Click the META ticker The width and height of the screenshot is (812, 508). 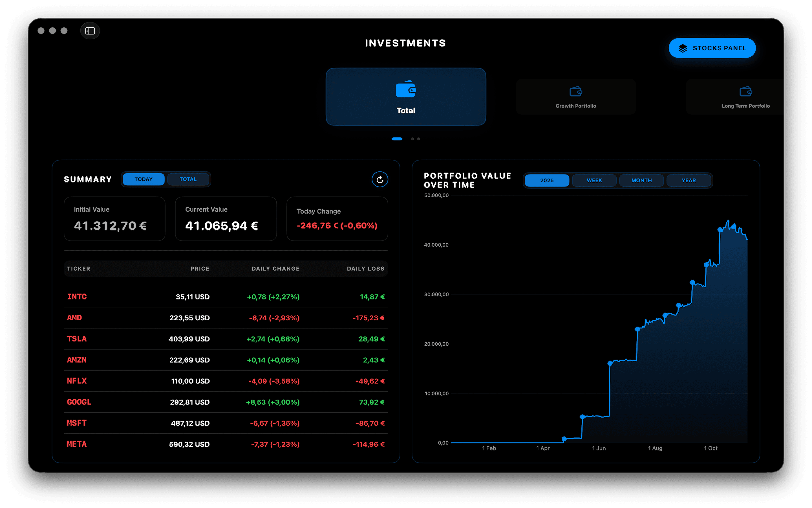(x=77, y=444)
